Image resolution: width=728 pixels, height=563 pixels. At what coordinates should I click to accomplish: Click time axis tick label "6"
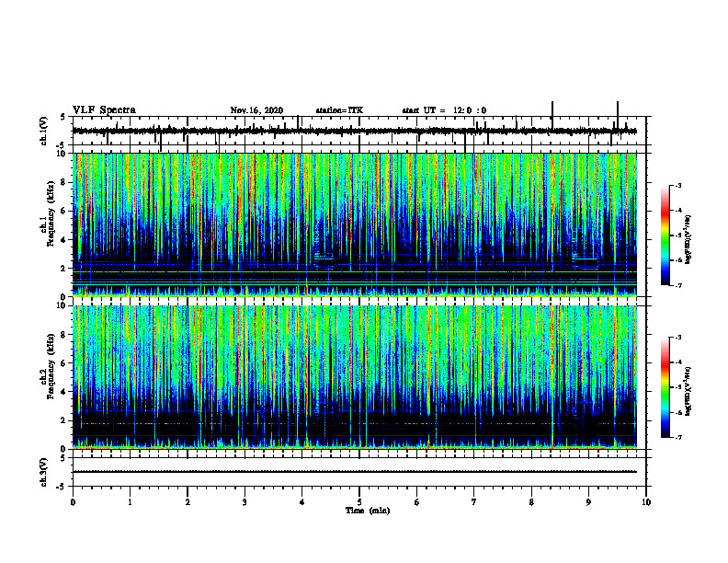click(417, 502)
